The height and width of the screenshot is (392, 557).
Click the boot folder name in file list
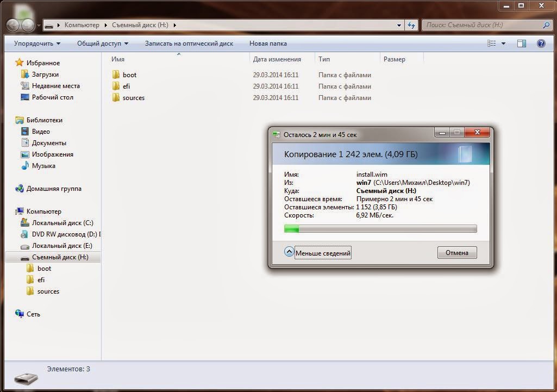pos(130,74)
